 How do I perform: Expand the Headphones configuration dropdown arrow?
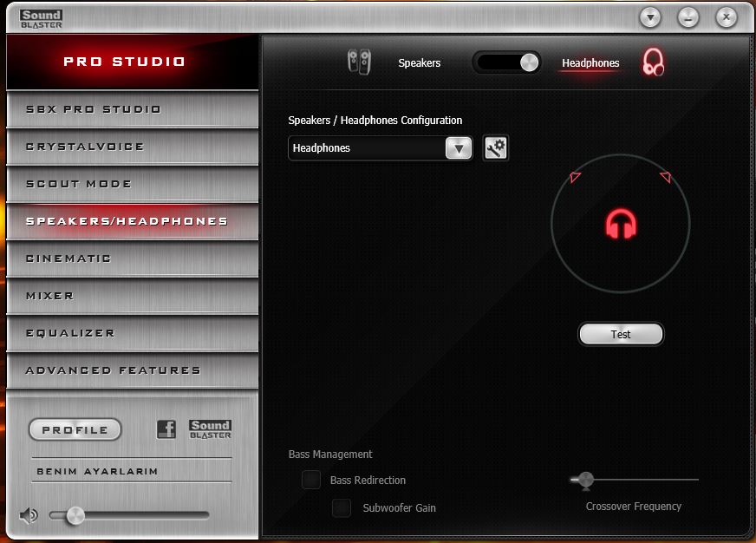click(459, 148)
